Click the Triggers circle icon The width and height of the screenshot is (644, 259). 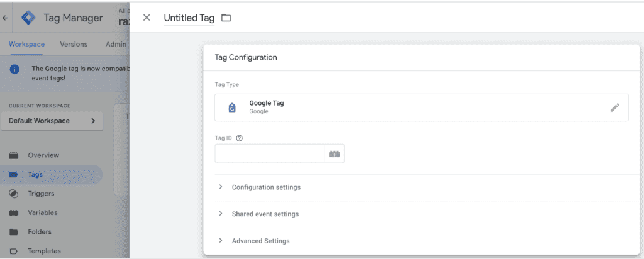pyautogui.click(x=14, y=194)
